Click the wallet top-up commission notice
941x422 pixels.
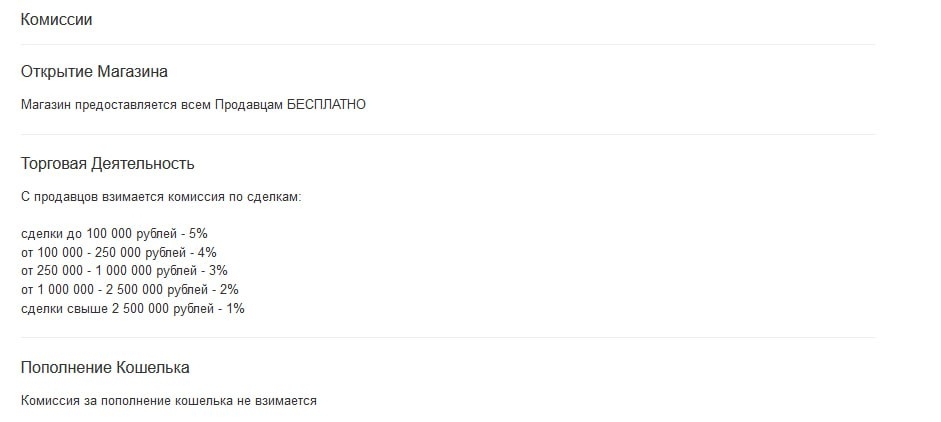[169, 401]
